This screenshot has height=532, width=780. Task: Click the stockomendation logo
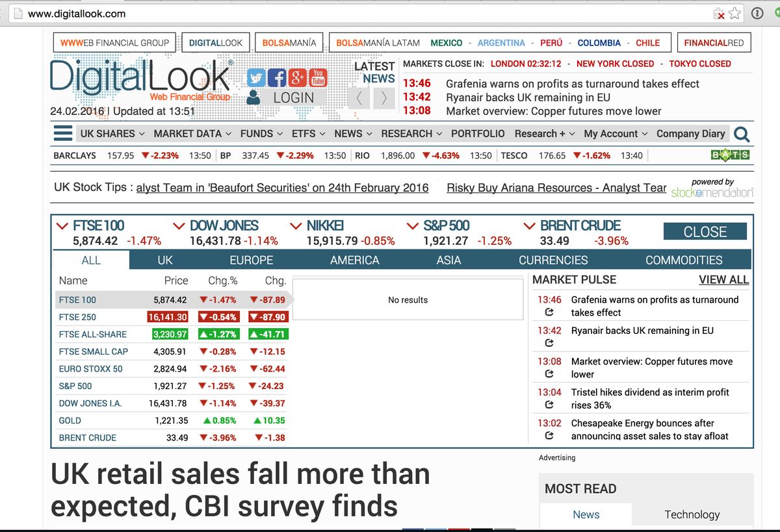pyautogui.click(x=712, y=192)
